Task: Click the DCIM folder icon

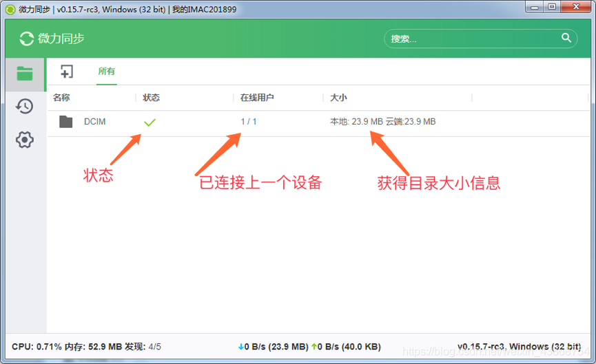Action: (65, 122)
